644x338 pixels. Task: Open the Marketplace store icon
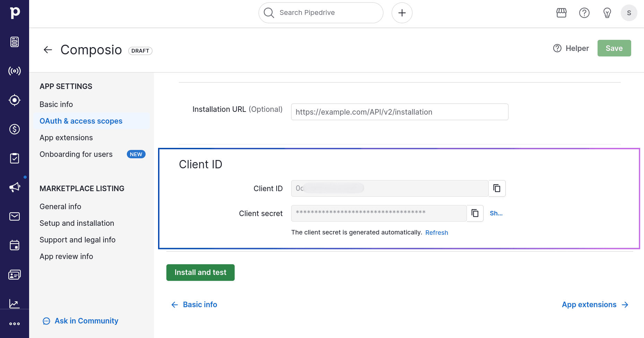point(562,13)
